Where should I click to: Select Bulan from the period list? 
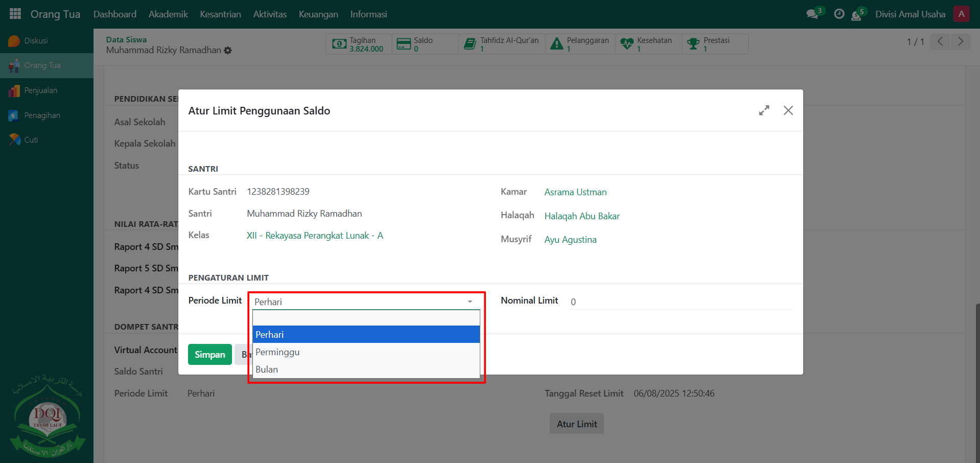click(x=267, y=369)
